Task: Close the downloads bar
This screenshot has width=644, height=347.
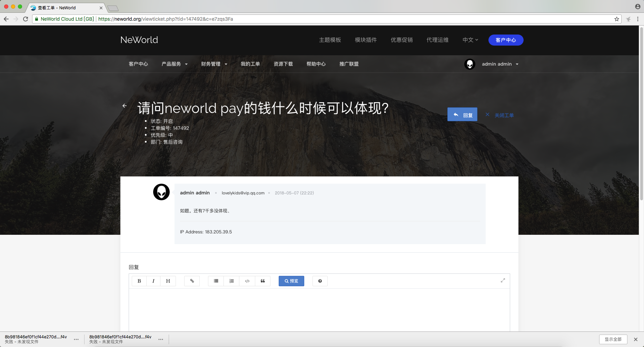Action: 636,339
